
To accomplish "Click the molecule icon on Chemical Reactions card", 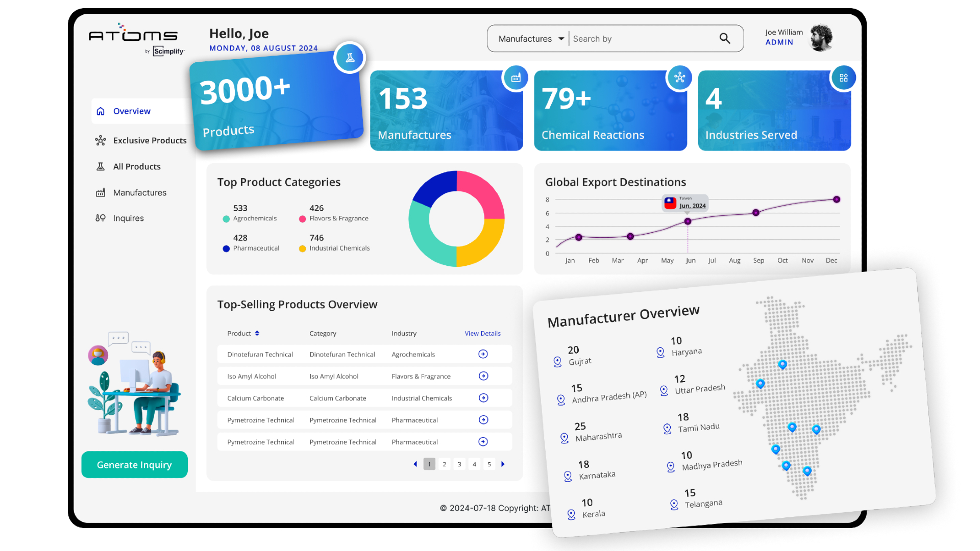I will click(x=679, y=78).
